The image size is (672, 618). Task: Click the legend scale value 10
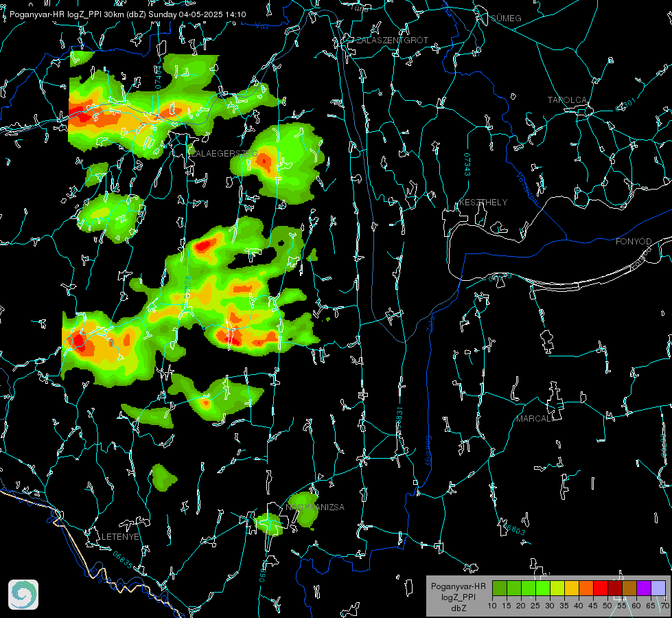[492, 606]
